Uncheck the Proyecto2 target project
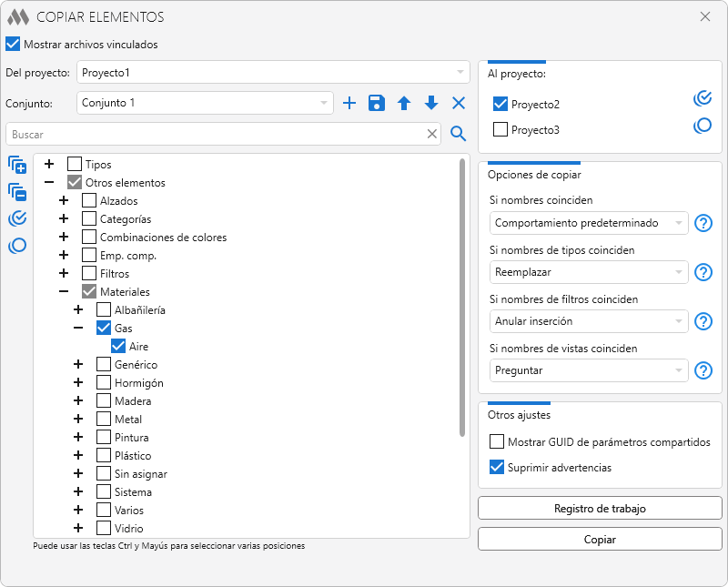 point(500,104)
